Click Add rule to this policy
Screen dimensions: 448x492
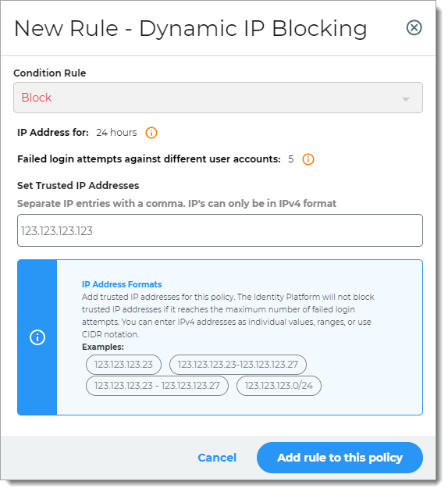click(x=340, y=458)
